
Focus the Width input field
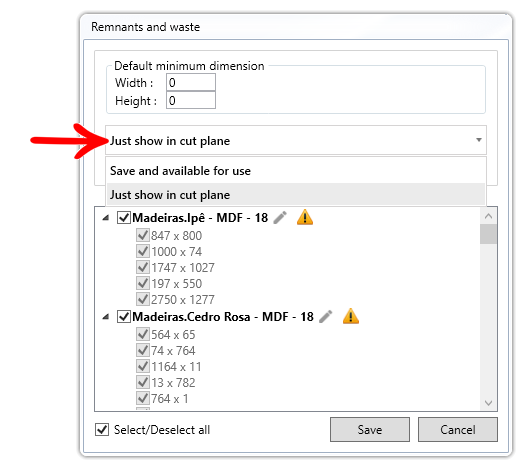pos(191,82)
